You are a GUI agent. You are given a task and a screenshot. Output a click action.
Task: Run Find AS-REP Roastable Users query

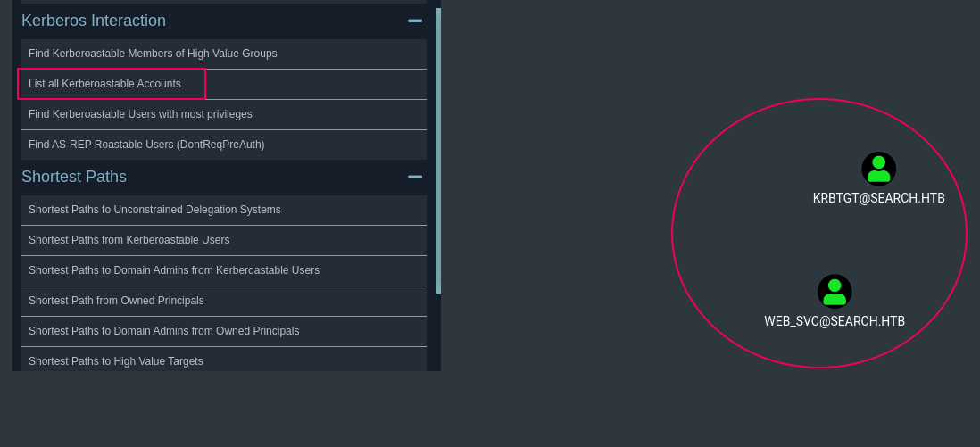[x=146, y=145]
